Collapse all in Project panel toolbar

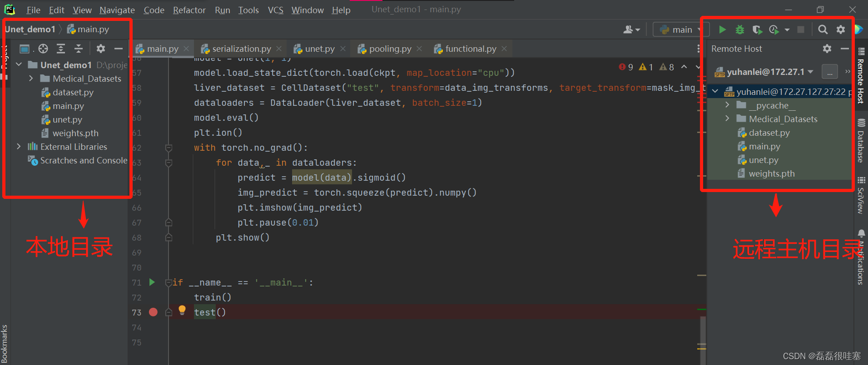79,49
